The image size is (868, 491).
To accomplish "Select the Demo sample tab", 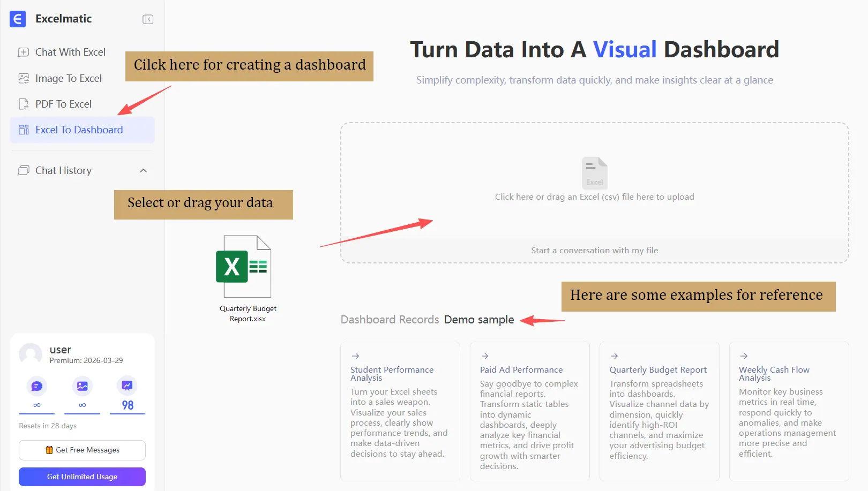I will tap(478, 319).
